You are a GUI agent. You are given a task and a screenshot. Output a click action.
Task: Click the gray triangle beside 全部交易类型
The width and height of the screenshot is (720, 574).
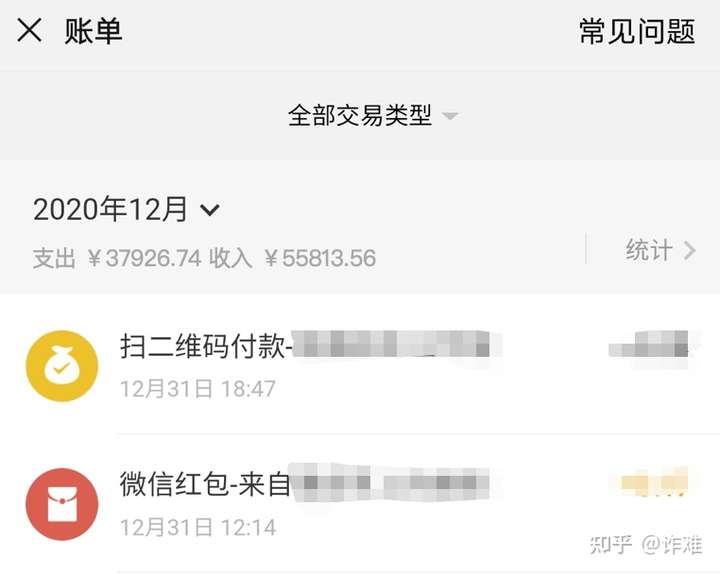[x=450, y=116]
